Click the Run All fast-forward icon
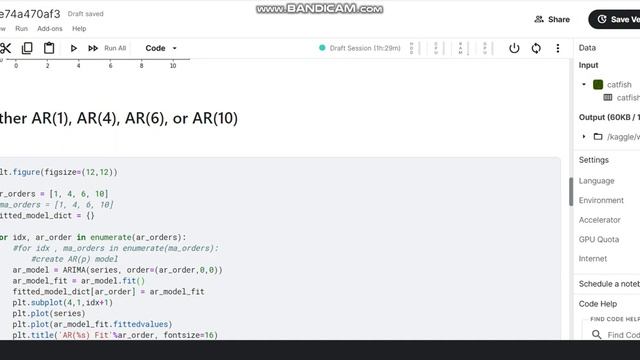The image size is (640, 360). pos(93,48)
